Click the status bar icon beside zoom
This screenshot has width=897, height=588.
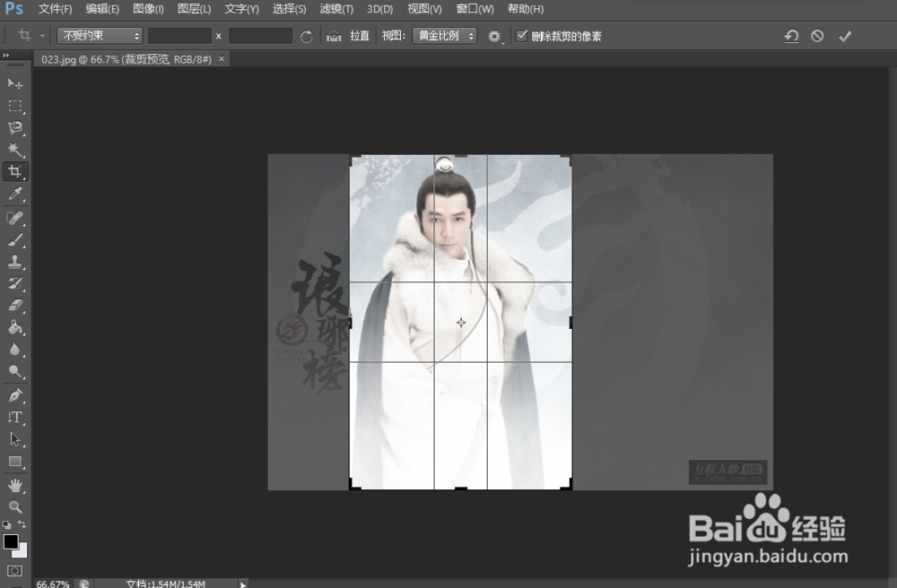pyautogui.click(x=84, y=584)
